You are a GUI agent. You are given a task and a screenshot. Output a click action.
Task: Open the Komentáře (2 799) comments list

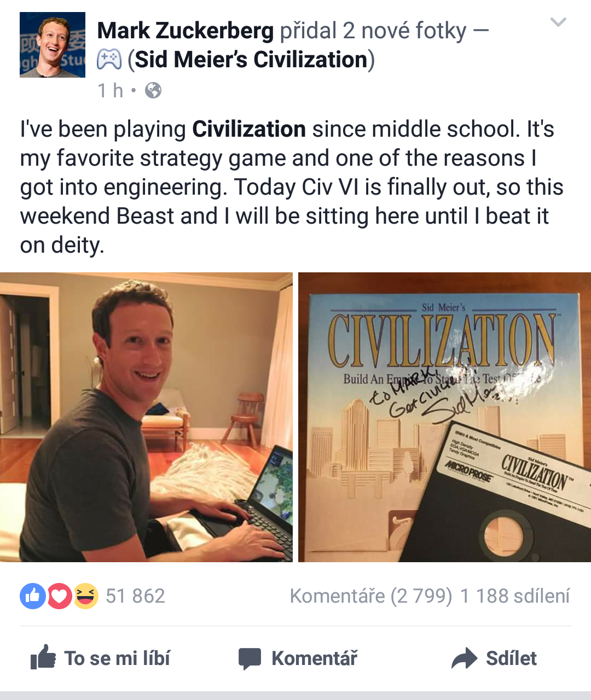[x=371, y=596]
